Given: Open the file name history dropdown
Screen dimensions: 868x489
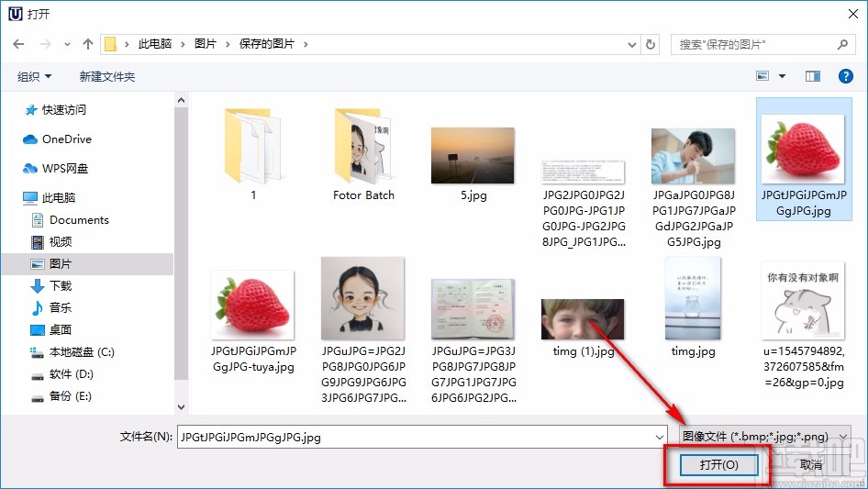Looking at the screenshot, I should pyautogui.click(x=660, y=437).
